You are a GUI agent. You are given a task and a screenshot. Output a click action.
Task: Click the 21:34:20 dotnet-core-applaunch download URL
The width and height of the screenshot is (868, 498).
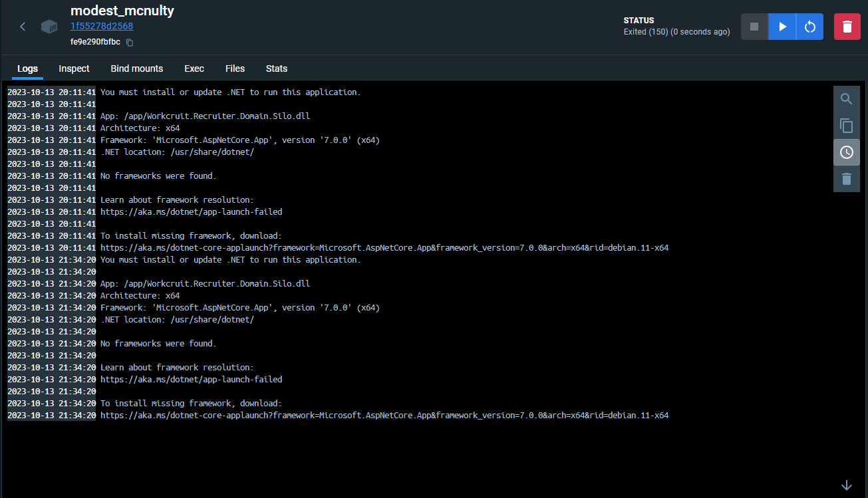pyautogui.click(x=384, y=416)
